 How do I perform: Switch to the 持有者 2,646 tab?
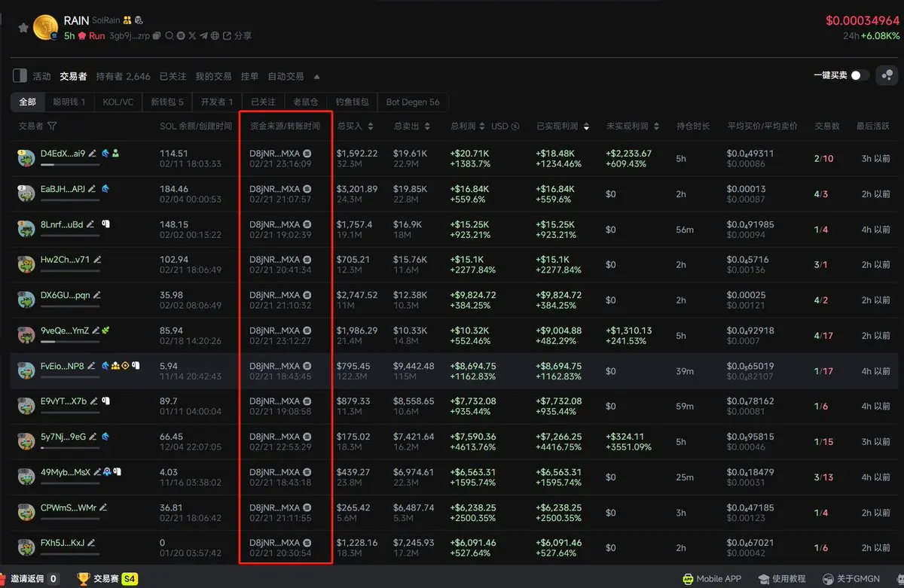(123, 76)
